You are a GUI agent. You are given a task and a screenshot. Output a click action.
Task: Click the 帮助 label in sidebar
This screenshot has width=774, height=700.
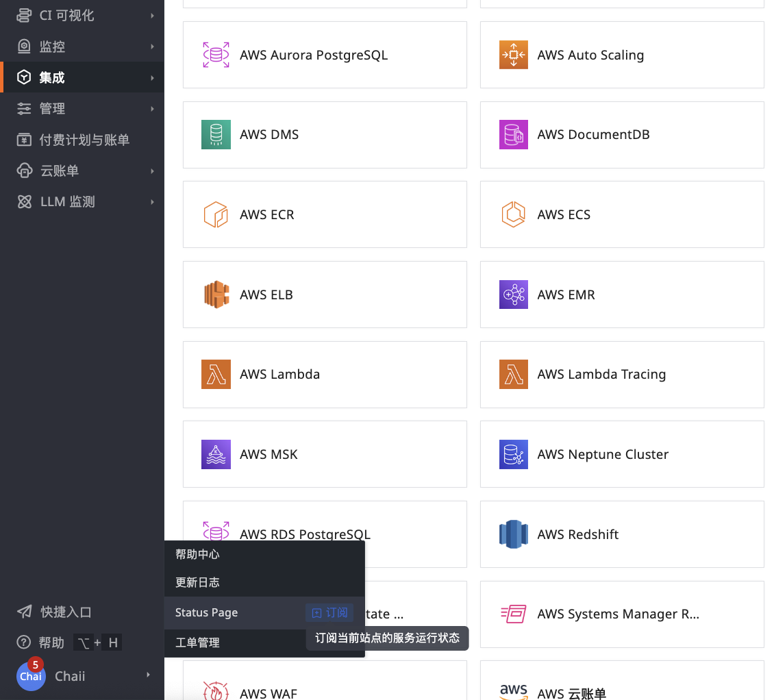tap(51, 642)
